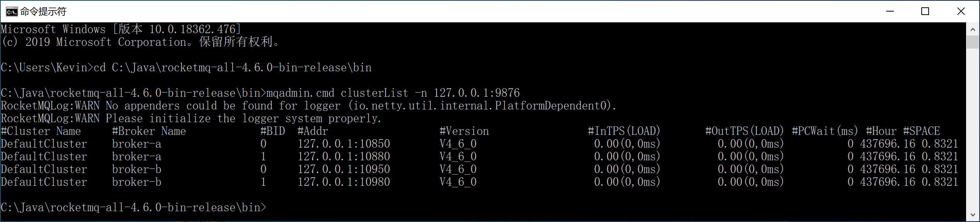Click the #Version column header text

pyautogui.click(x=464, y=131)
